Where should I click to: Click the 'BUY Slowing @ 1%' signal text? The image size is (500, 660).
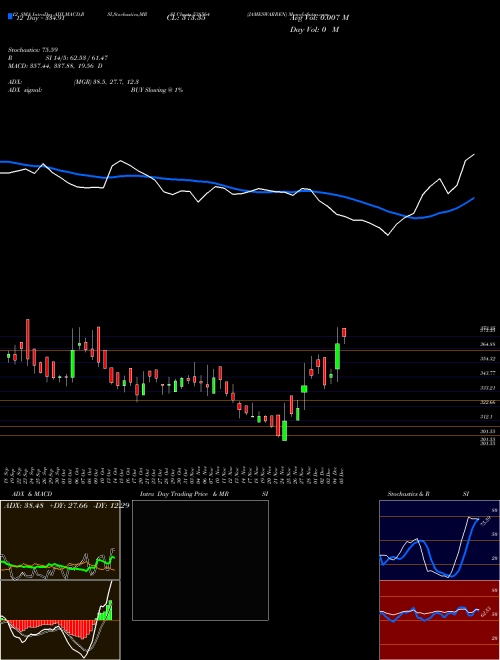click(157, 90)
